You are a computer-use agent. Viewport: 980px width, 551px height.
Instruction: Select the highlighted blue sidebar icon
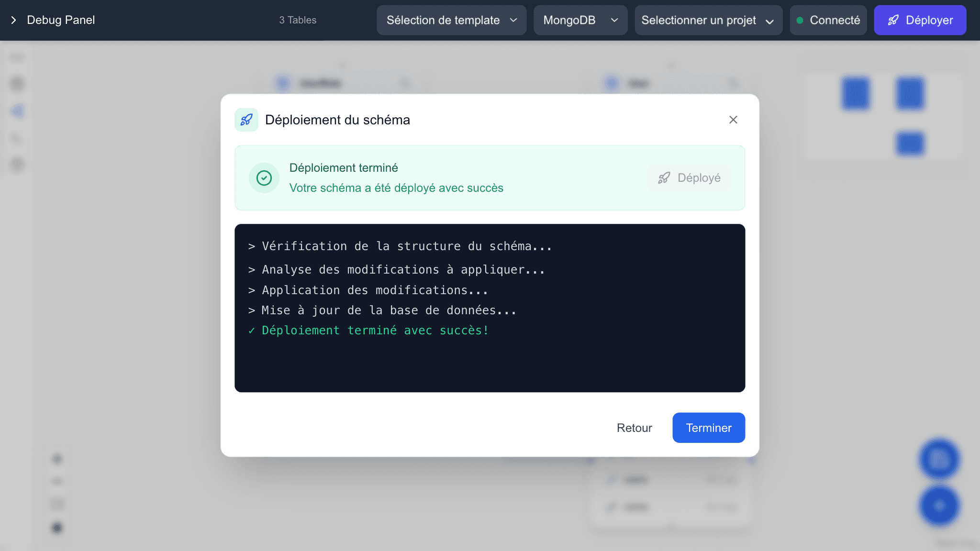pyautogui.click(x=17, y=111)
